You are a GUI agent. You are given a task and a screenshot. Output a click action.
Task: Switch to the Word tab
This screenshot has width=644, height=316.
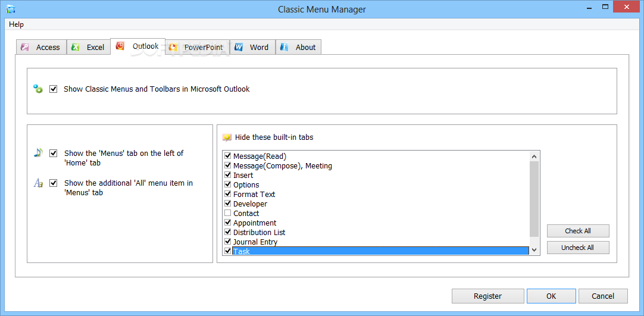pyautogui.click(x=252, y=47)
